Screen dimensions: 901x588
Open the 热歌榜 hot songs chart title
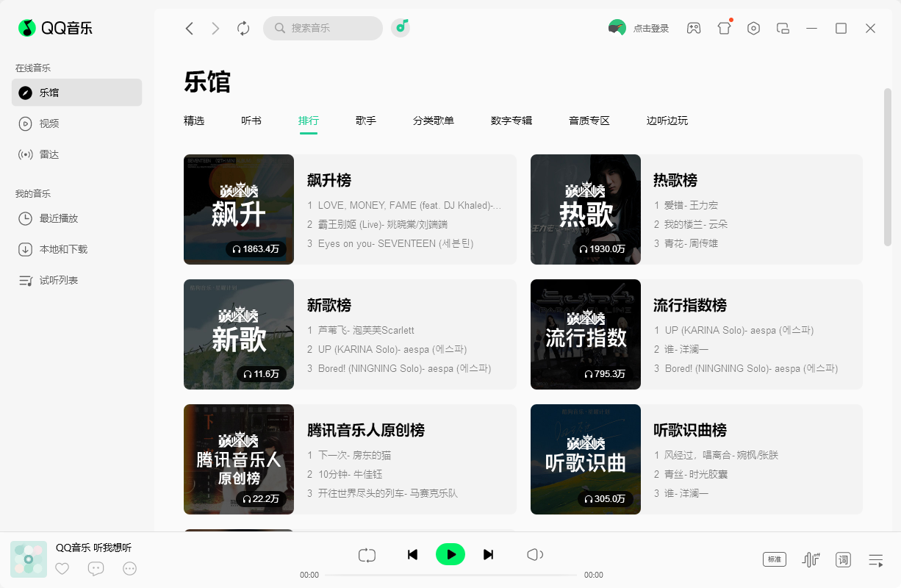pyautogui.click(x=674, y=180)
